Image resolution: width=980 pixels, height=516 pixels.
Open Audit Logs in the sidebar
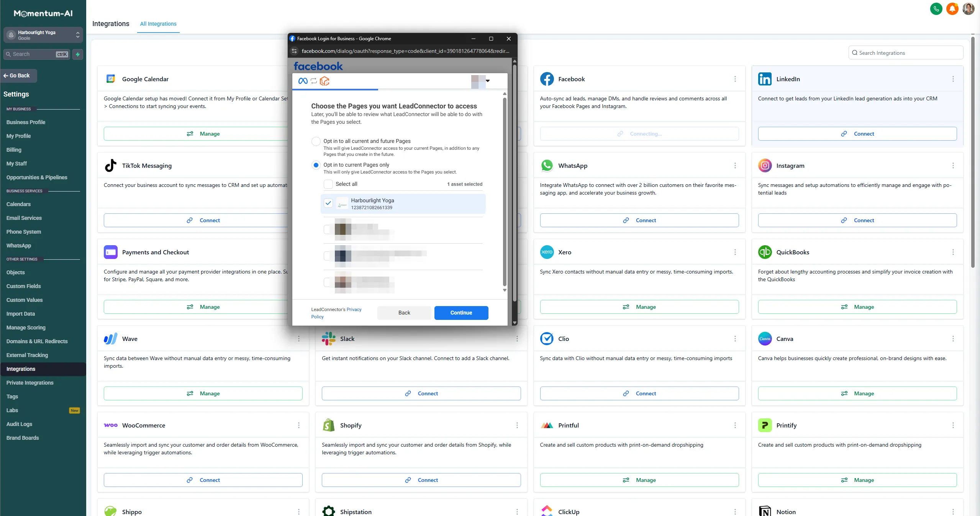click(19, 424)
